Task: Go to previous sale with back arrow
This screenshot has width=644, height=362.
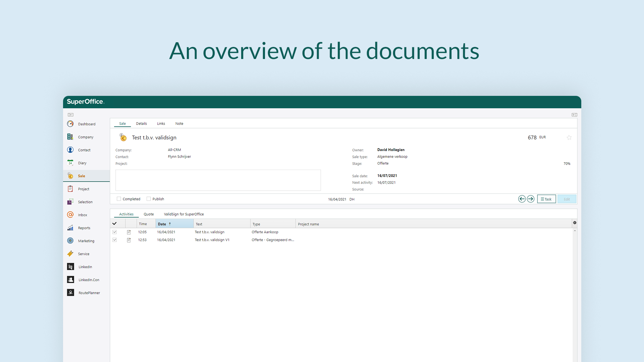Action: 522,199
